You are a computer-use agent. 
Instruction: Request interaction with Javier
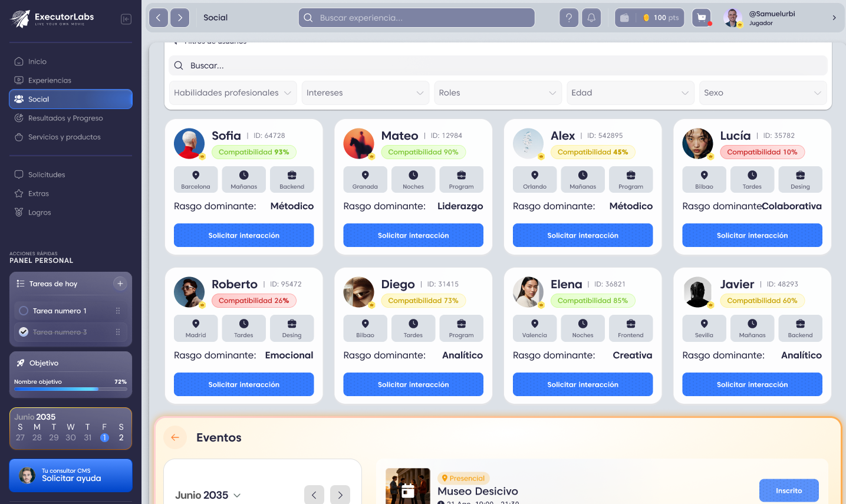click(752, 384)
